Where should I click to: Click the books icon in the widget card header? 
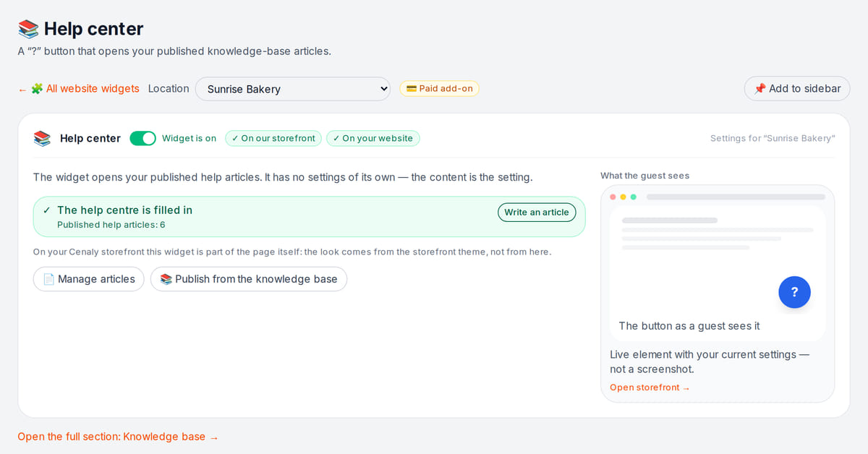(x=42, y=138)
